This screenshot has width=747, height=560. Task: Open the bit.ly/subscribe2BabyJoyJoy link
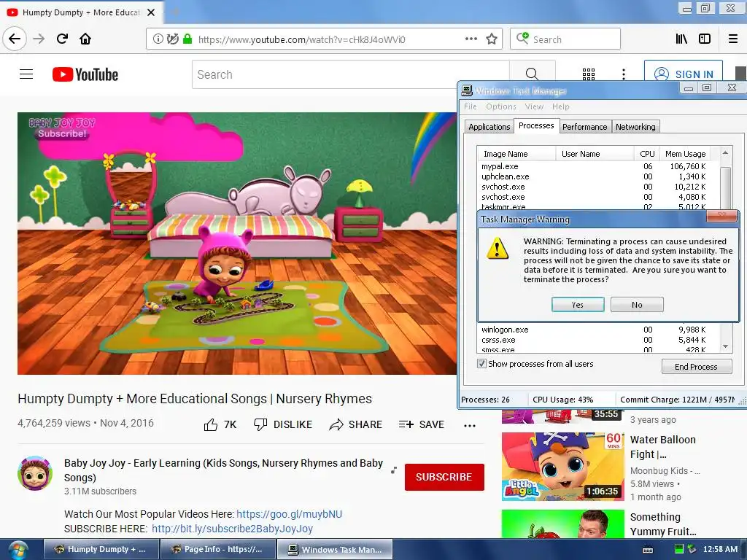232,529
